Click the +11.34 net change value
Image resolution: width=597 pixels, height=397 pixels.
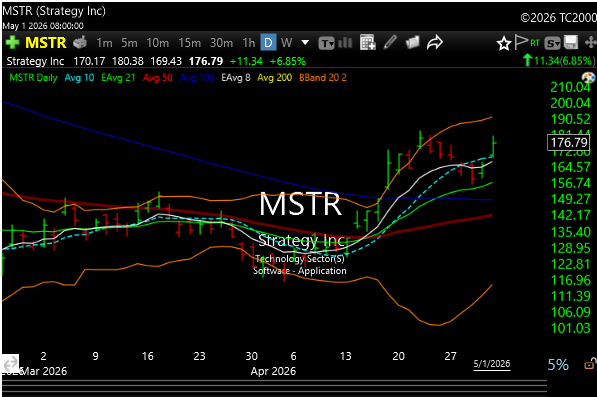coord(246,61)
